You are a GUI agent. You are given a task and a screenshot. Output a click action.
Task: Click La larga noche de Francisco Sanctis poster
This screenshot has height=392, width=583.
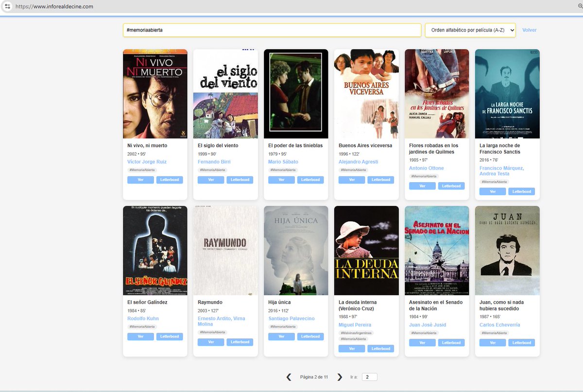click(507, 94)
